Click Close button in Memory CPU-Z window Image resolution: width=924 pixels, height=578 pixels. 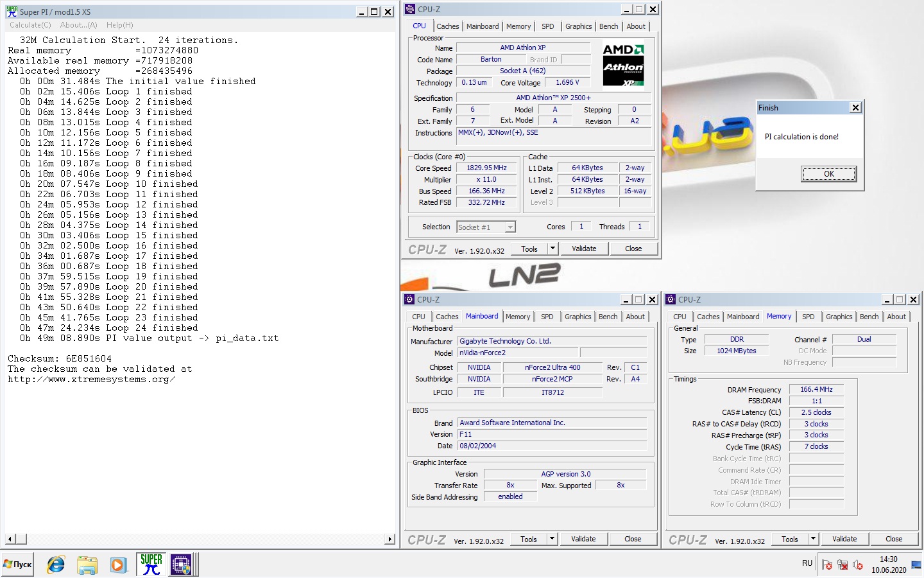(x=894, y=539)
